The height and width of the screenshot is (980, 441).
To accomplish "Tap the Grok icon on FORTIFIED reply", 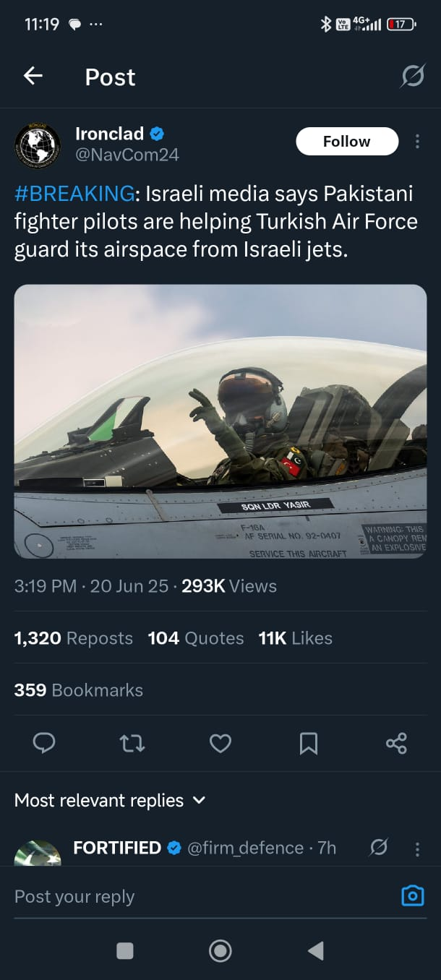I will click(379, 848).
